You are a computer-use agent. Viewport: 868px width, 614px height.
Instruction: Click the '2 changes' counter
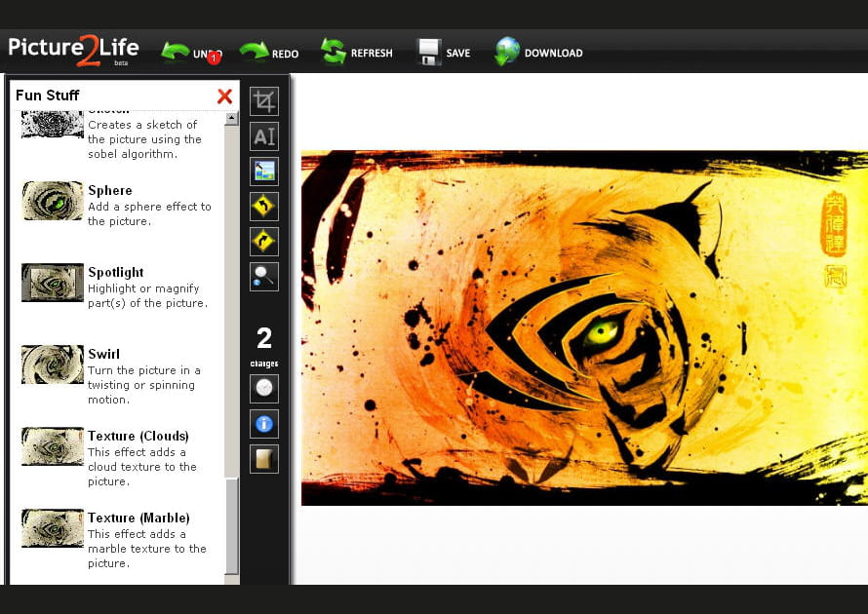point(264,346)
